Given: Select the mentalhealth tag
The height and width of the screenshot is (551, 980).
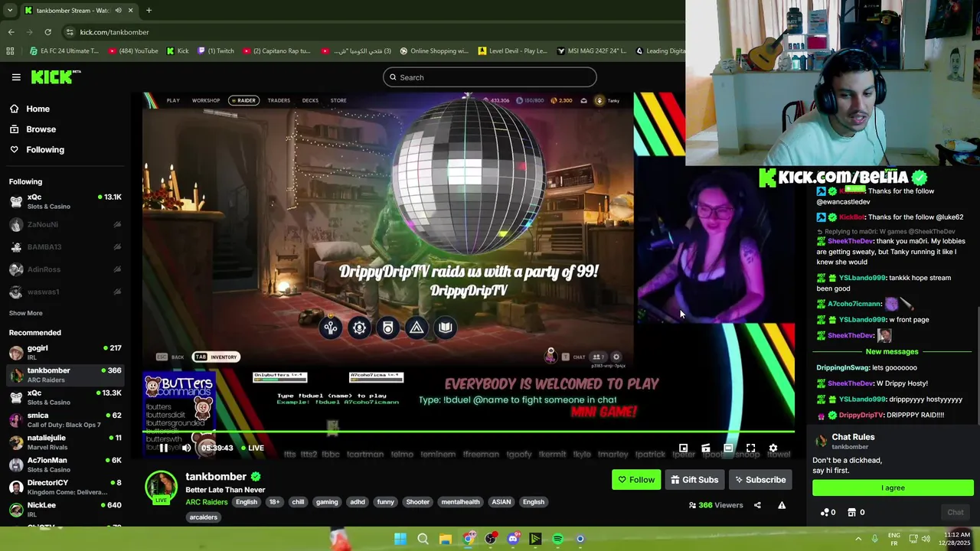Looking at the screenshot, I should pyautogui.click(x=460, y=502).
